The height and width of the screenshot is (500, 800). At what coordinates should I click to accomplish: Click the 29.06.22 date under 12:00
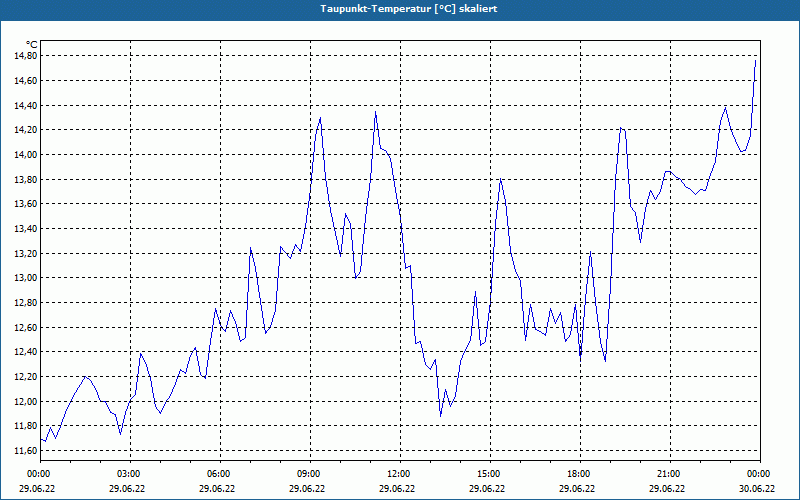pyautogui.click(x=397, y=488)
